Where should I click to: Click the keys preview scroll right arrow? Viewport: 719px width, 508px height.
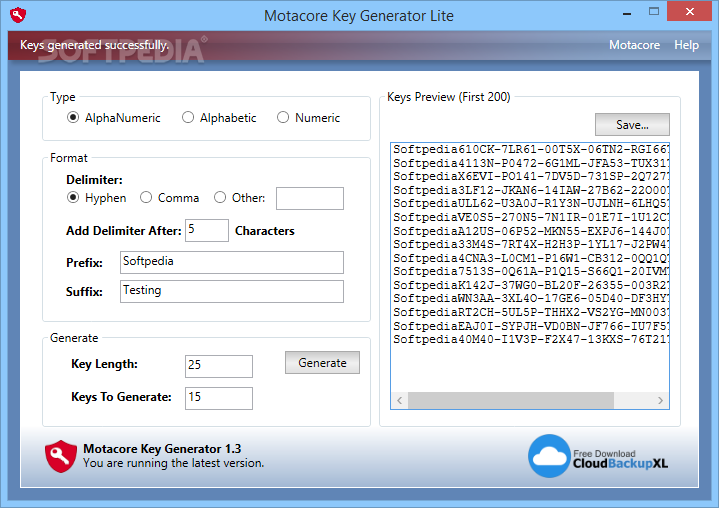pyautogui.click(x=660, y=400)
